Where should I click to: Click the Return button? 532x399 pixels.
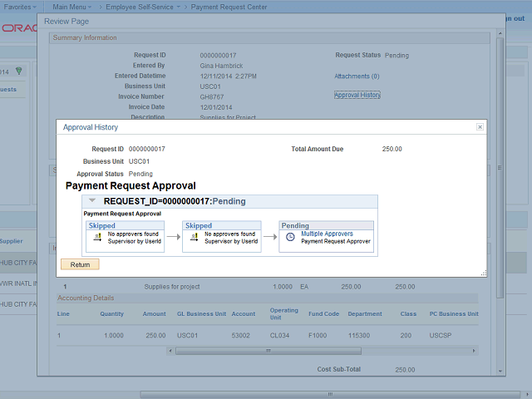coord(80,264)
